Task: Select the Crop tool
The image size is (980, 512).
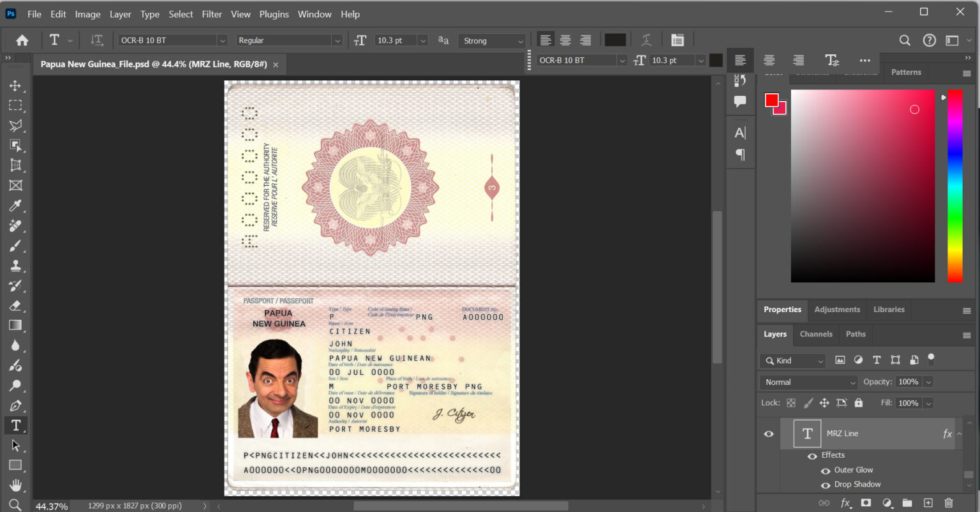Action: point(15,165)
